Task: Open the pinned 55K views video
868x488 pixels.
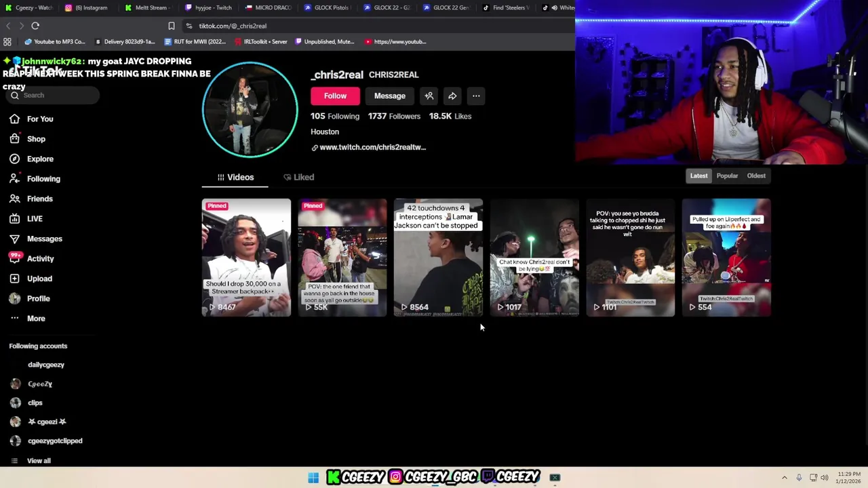Action: [342, 258]
